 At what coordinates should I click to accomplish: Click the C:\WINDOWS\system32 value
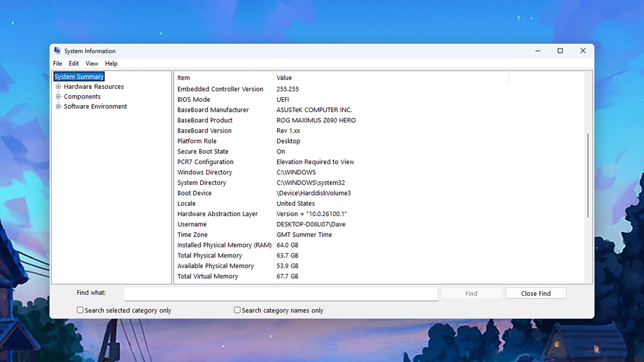tap(311, 183)
